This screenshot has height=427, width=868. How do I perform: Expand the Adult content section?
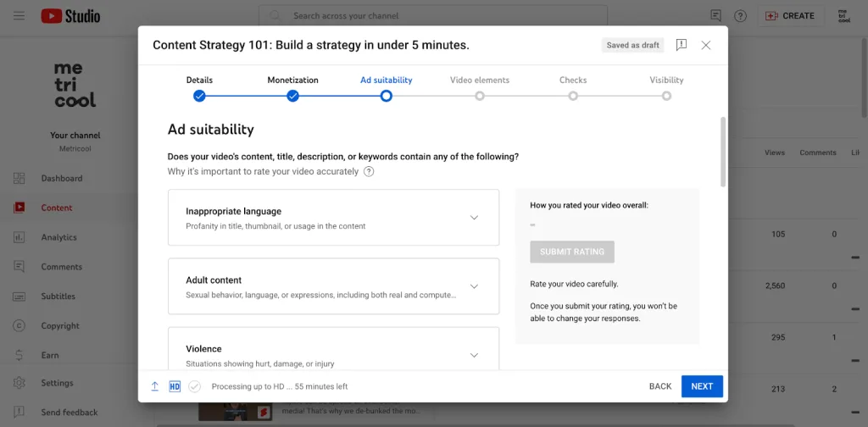click(474, 286)
